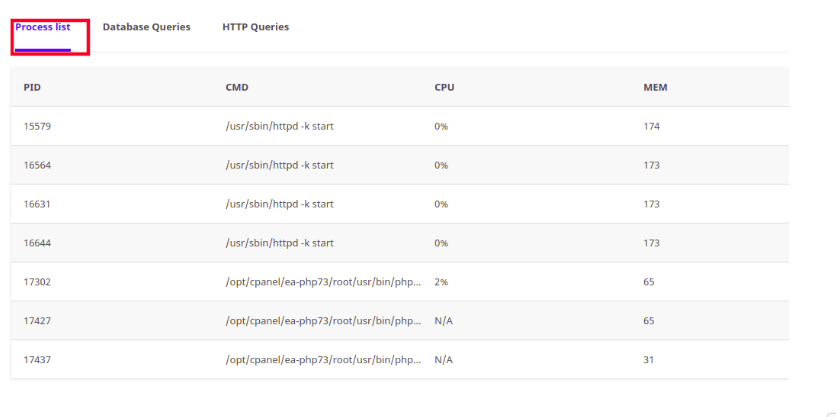836x417 pixels.
Task: Click the 31 memory value for PID 17437
Action: pos(649,360)
